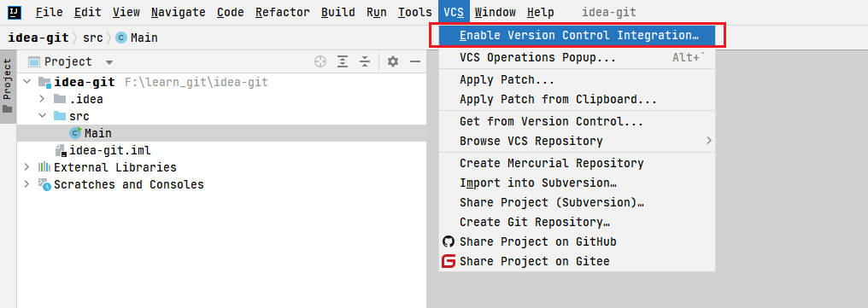Collapse the src folder
Image resolution: width=868 pixels, height=308 pixels.
click(x=42, y=116)
